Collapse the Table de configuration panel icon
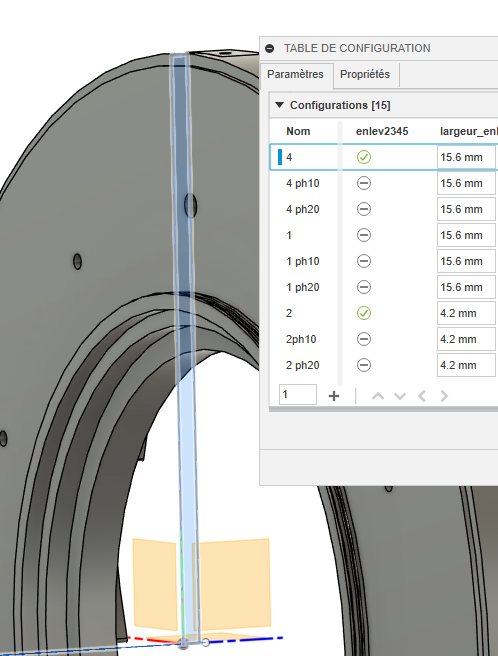498x656 pixels. [x=270, y=49]
